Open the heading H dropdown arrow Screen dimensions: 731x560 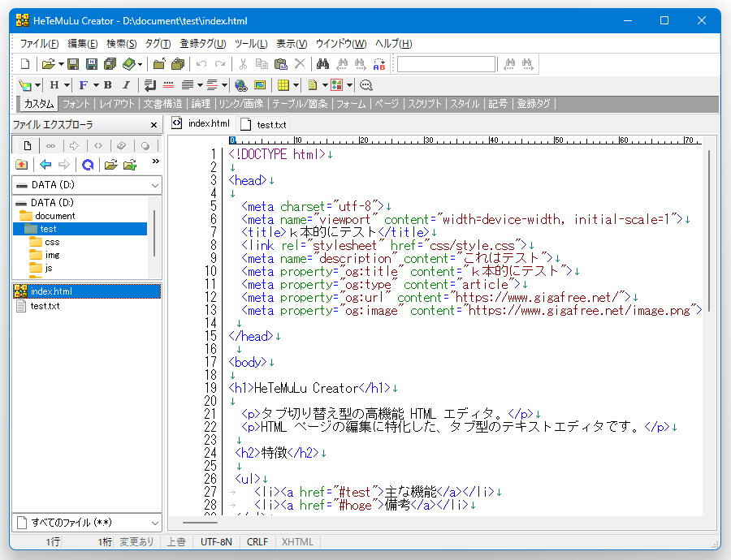[67, 84]
